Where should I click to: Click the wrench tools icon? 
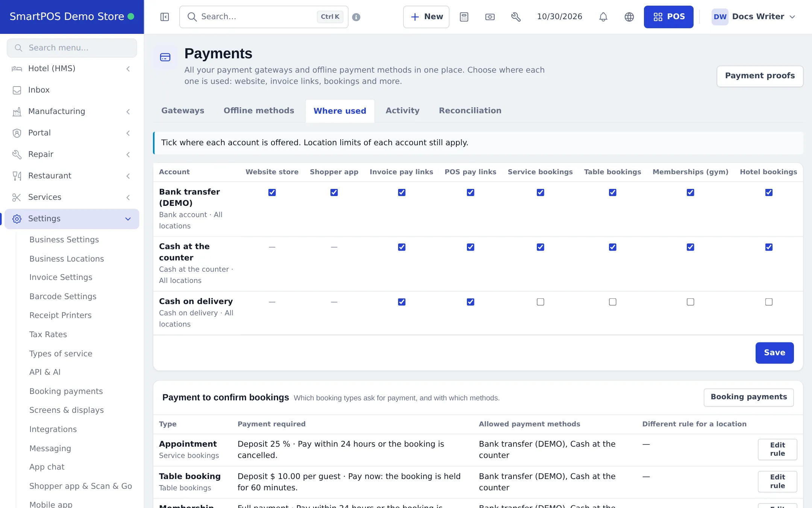pyautogui.click(x=516, y=17)
